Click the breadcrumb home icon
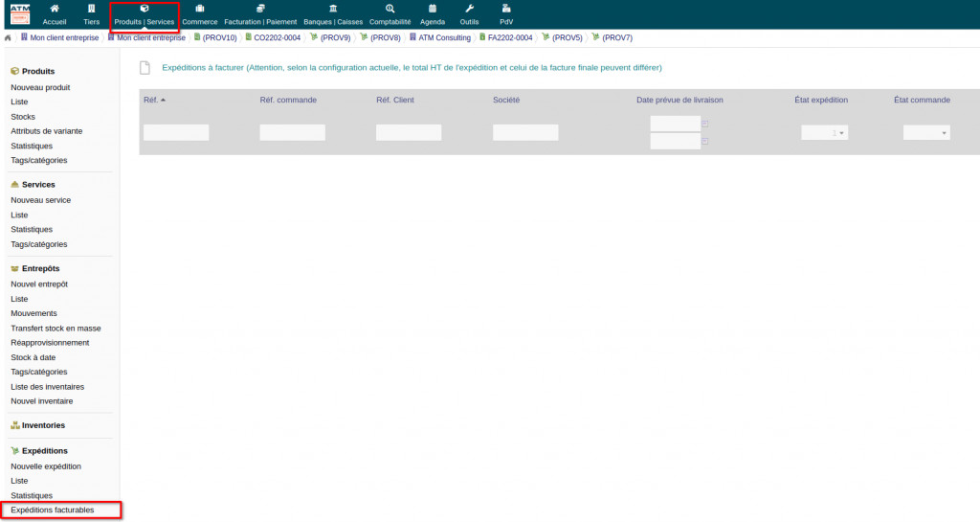The height and width of the screenshot is (522, 980). pos(8,38)
